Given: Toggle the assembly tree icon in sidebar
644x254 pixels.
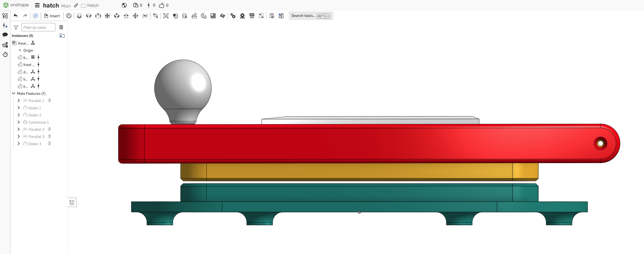Looking at the screenshot, I should coord(5,16).
